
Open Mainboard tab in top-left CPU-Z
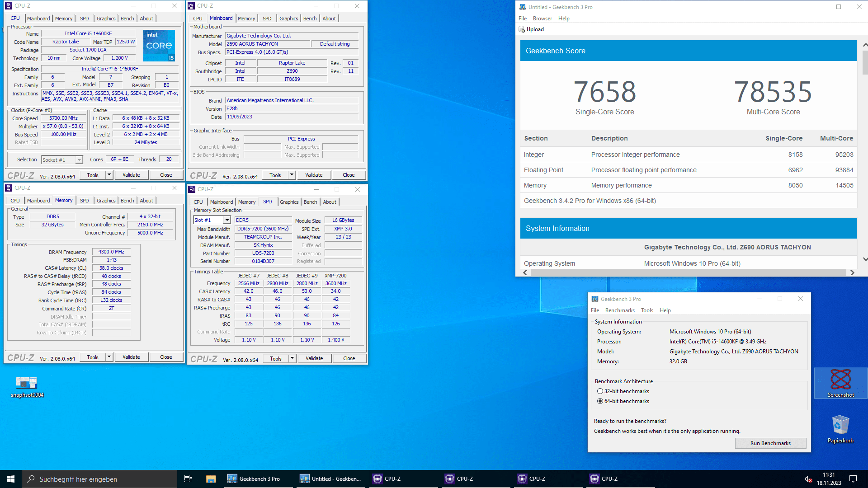click(38, 19)
